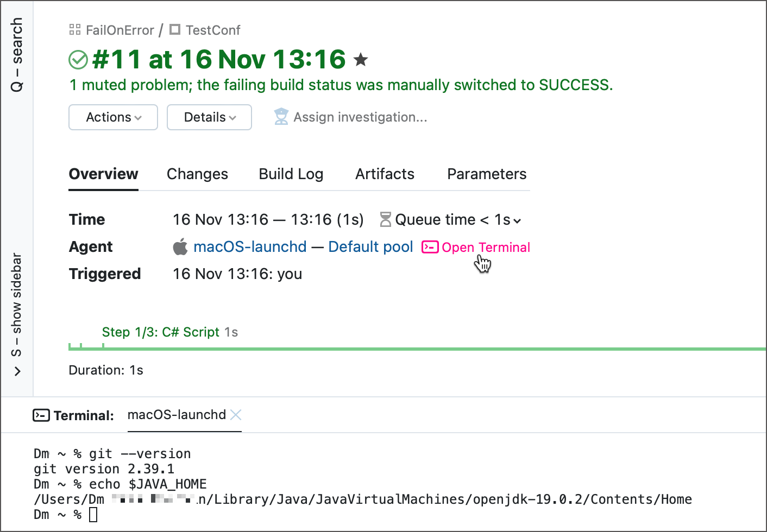This screenshot has height=532, width=767.
Task: Open the Actions dropdown
Action: pyautogui.click(x=113, y=117)
